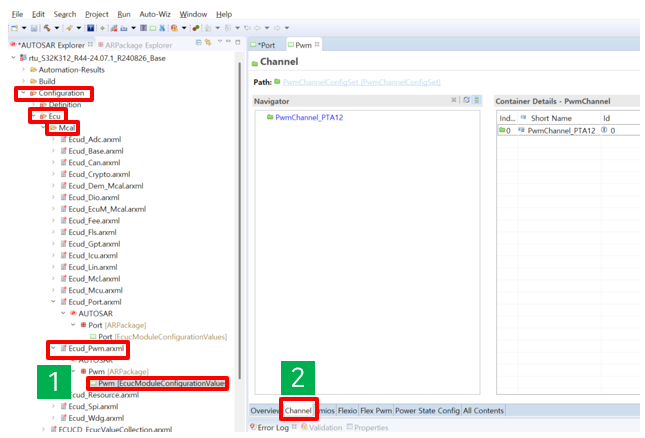Click the AUTOSAR Explorer vertical scrollbar
645x438 pixels.
[x=239, y=222]
